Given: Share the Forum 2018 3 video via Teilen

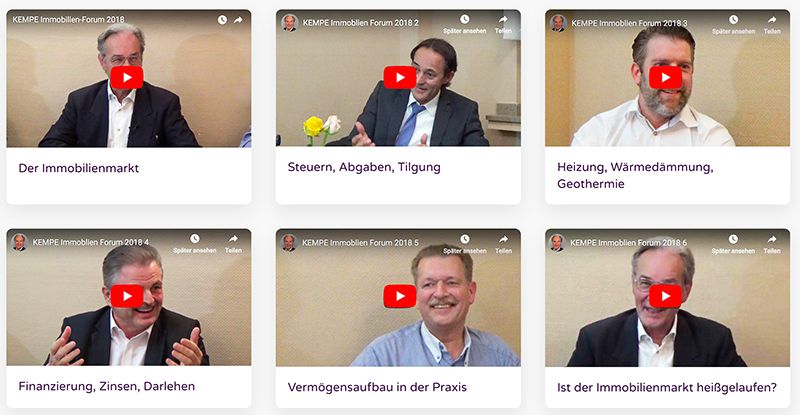Looking at the screenshot, I should tap(772, 25).
